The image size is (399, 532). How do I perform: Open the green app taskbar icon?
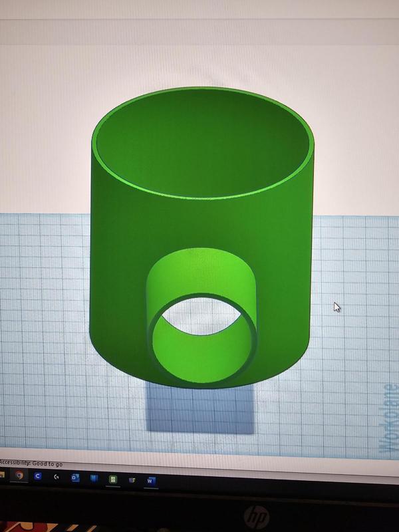(113, 479)
